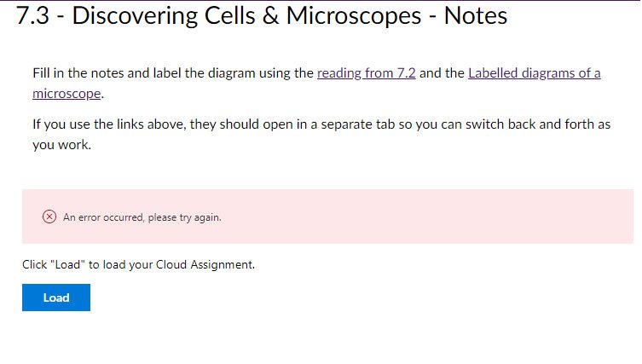Click the red error X icon

coord(49,217)
